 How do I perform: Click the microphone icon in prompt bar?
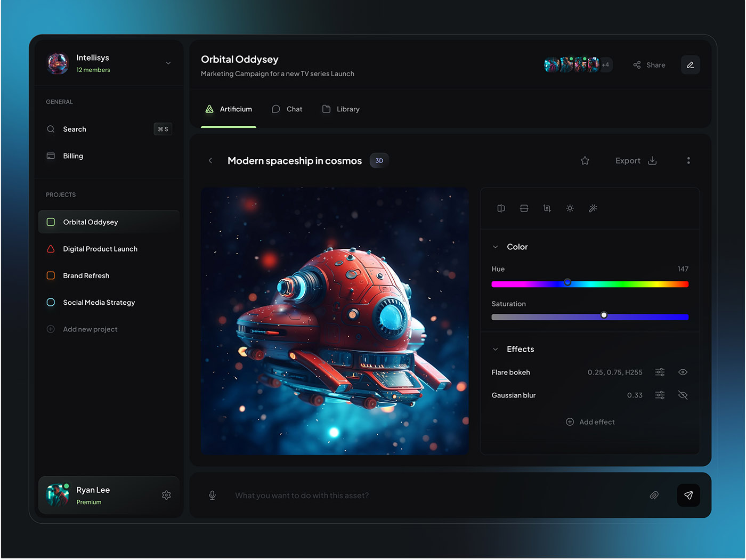pyautogui.click(x=212, y=496)
